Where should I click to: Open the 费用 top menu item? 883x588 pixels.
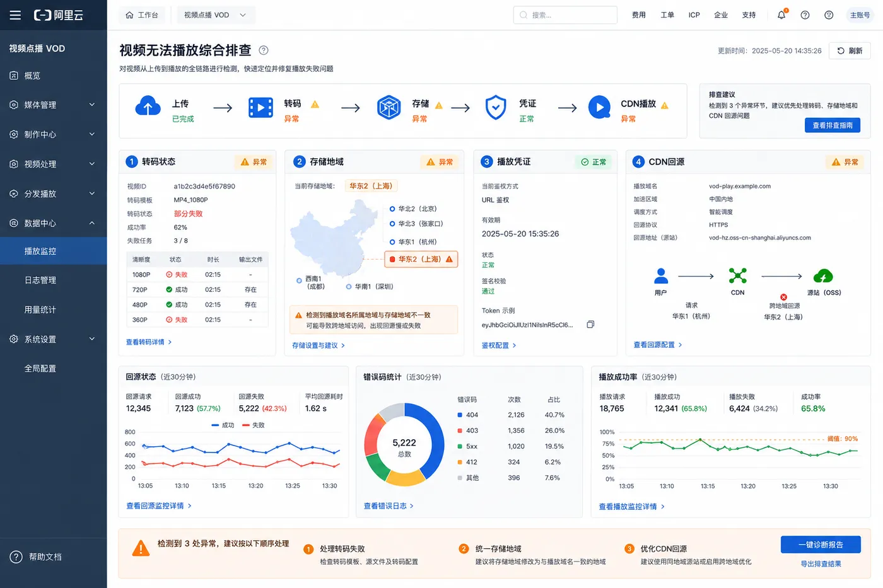[x=639, y=15]
